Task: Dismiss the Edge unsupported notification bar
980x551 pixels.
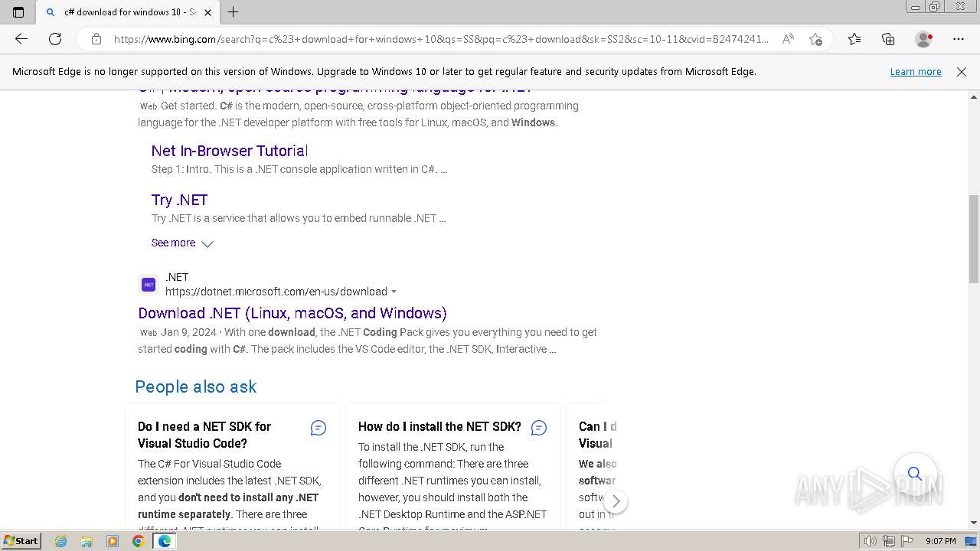Action: (962, 72)
